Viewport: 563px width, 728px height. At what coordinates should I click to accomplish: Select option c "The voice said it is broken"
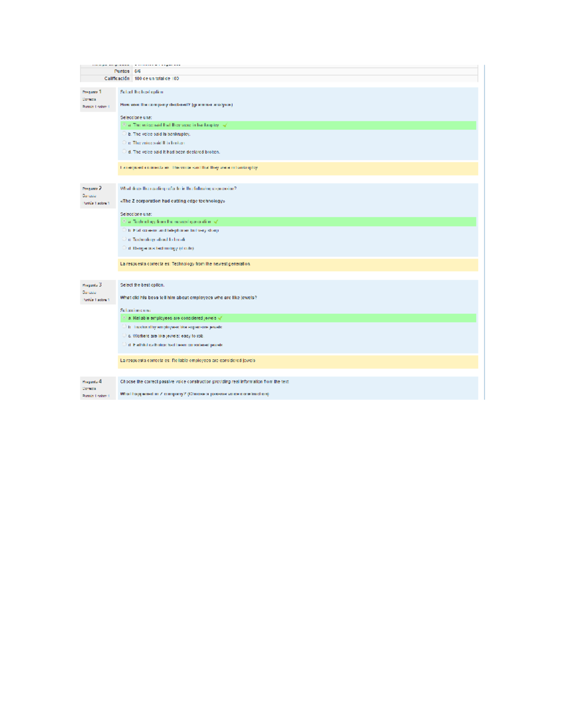point(125,143)
